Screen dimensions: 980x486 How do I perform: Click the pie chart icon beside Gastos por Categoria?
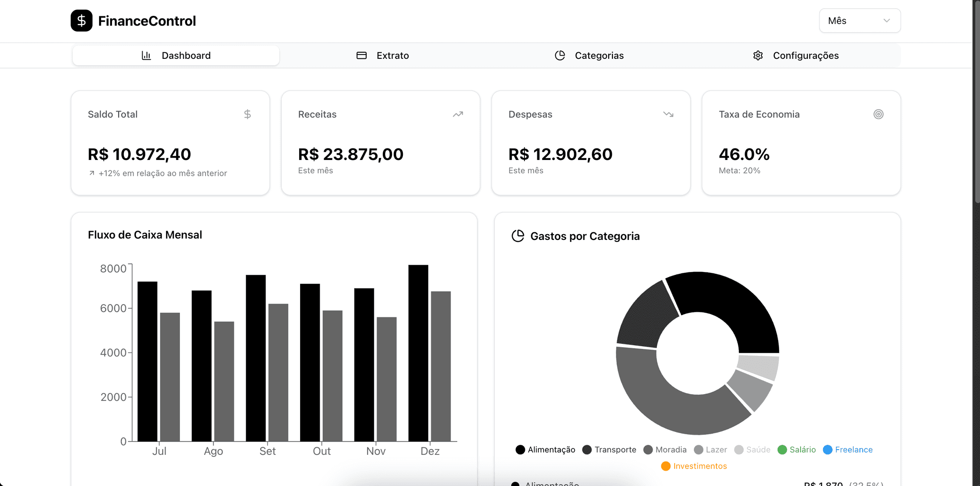click(x=518, y=236)
